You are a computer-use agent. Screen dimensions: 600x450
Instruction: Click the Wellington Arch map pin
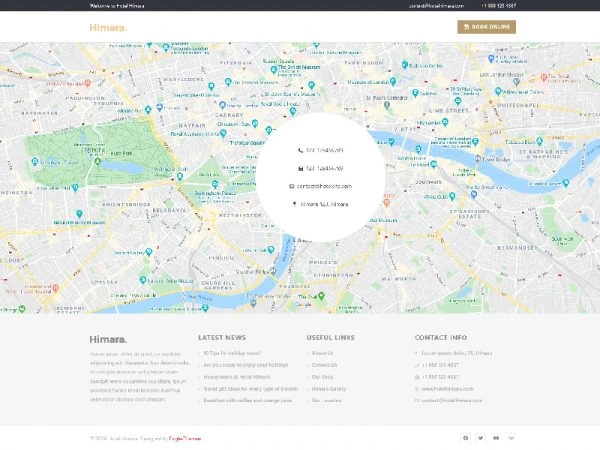click(x=179, y=176)
